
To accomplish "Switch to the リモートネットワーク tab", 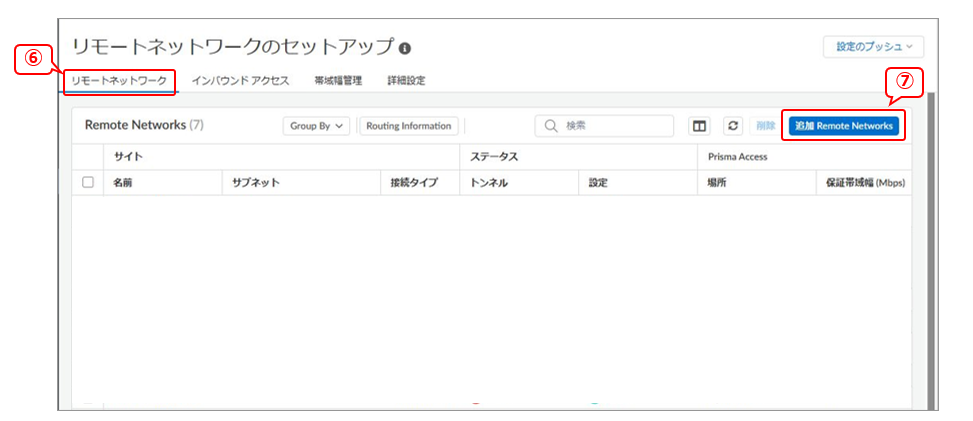I will pyautogui.click(x=119, y=81).
